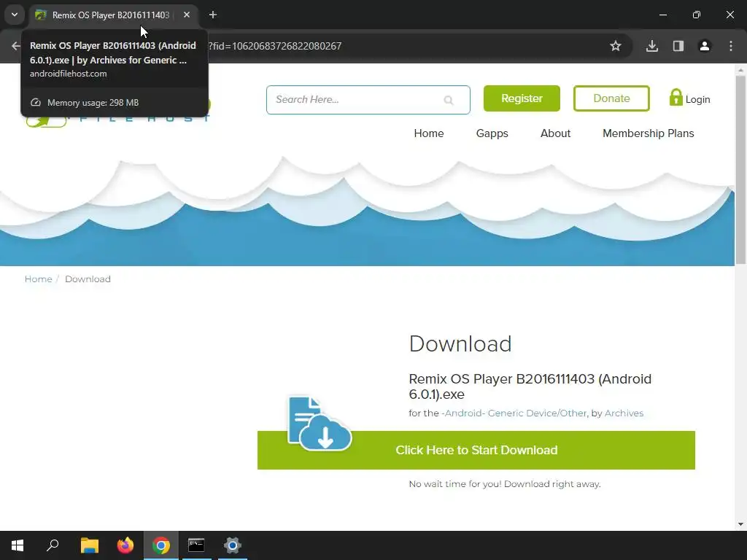
Task: Go to Home in the navigation menu
Action: pyautogui.click(x=429, y=133)
